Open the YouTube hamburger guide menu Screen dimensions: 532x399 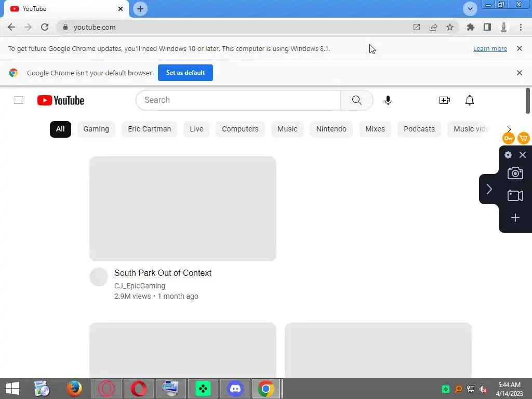[19, 100]
